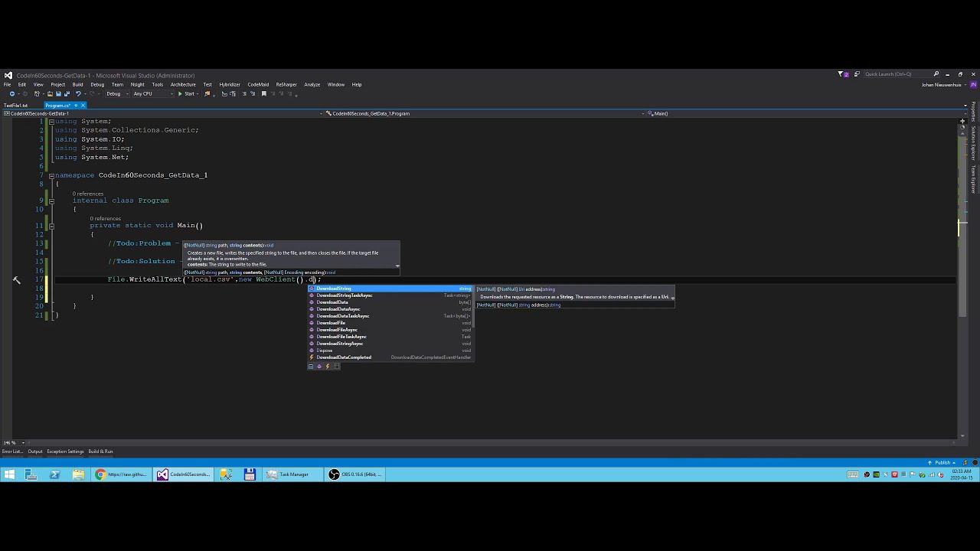The width and height of the screenshot is (980, 551).
Task: Close the Program.cs tab
Action: 83,105
